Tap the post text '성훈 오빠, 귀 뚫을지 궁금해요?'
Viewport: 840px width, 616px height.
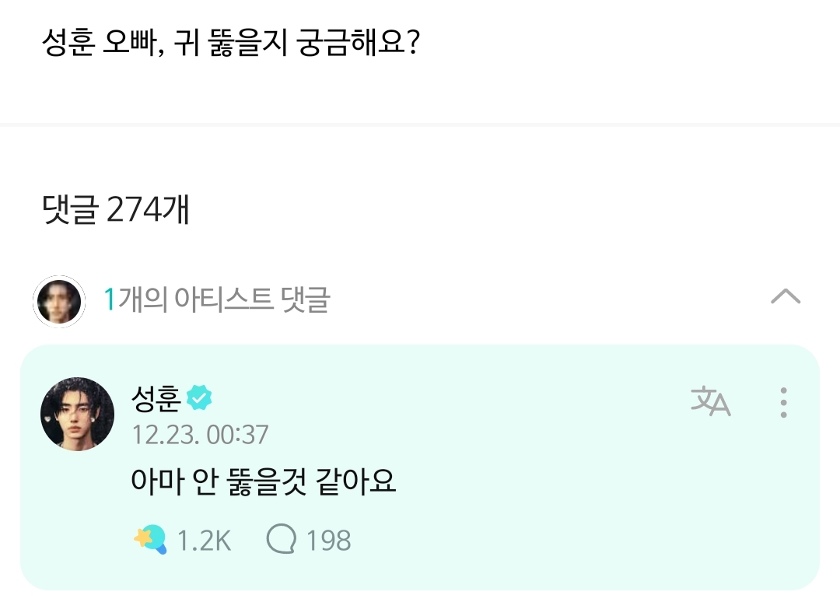click(x=230, y=44)
